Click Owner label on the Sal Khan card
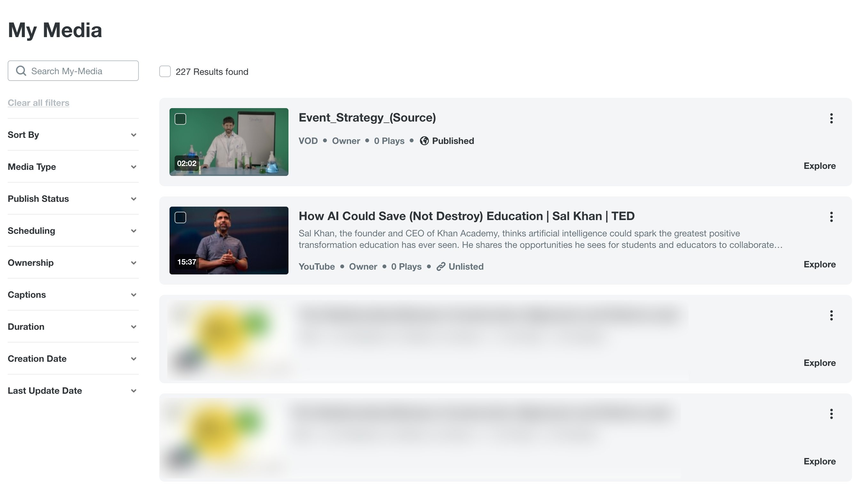The image size is (868, 490). coord(363,266)
